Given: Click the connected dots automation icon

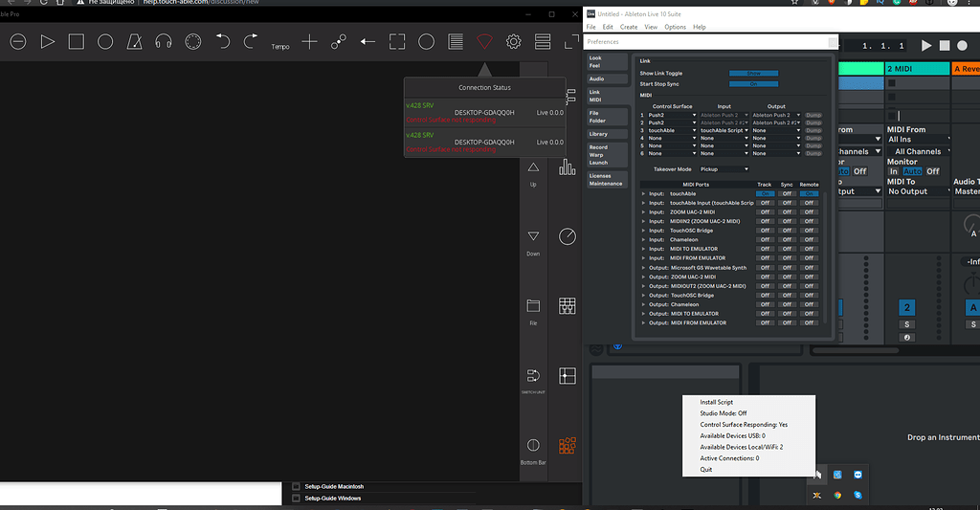Looking at the screenshot, I should coord(339,42).
